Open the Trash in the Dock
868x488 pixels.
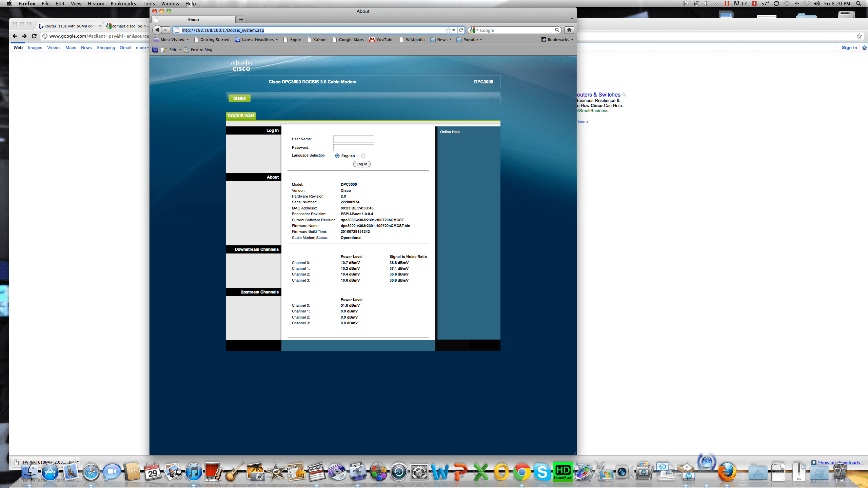tap(840, 472)
